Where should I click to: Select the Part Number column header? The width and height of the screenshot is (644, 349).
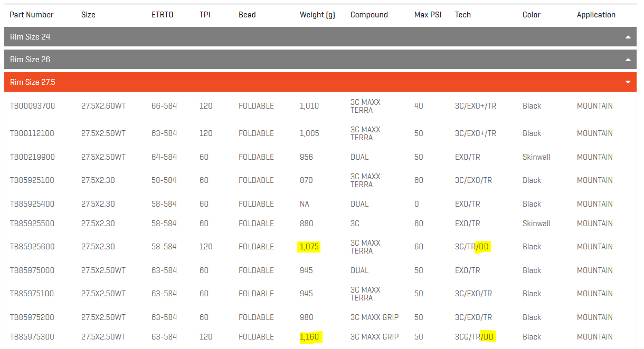(32, 15)
